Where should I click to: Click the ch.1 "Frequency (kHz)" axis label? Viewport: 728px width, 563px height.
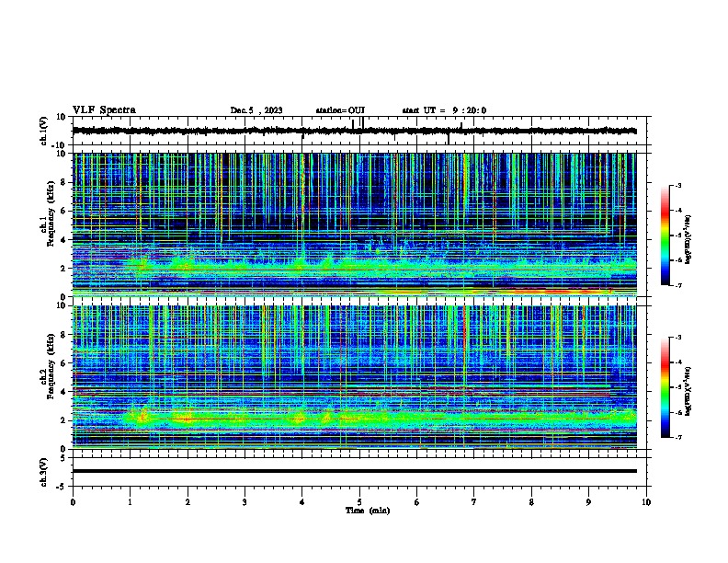coord(50,214)
